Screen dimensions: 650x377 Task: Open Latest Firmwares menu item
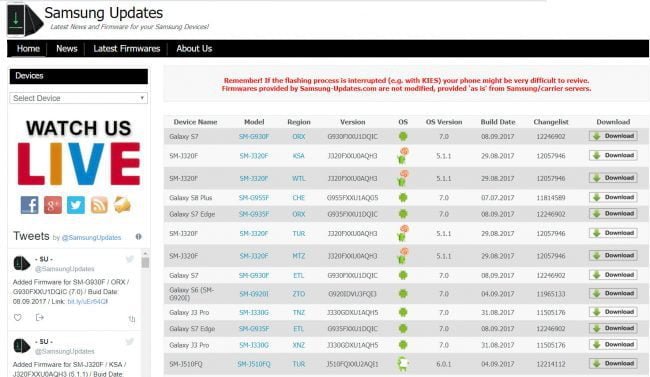coord(126,49)
